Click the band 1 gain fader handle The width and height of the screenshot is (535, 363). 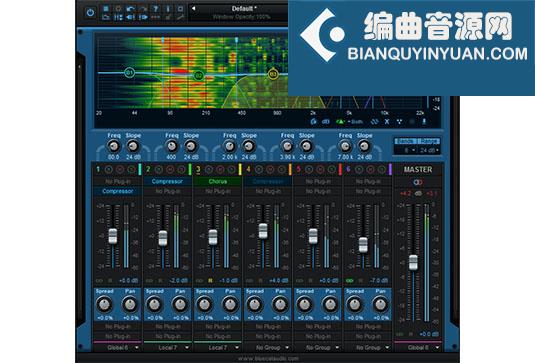point(113,236)
